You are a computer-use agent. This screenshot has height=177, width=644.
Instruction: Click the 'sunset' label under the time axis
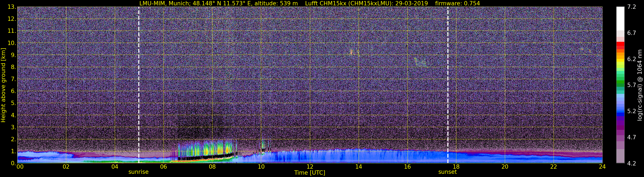pos(448,172)
